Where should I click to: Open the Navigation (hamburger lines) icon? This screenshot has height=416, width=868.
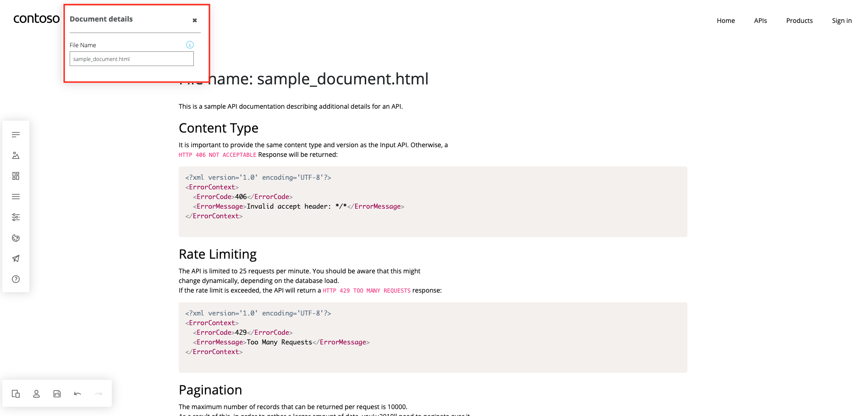[16, 197]
